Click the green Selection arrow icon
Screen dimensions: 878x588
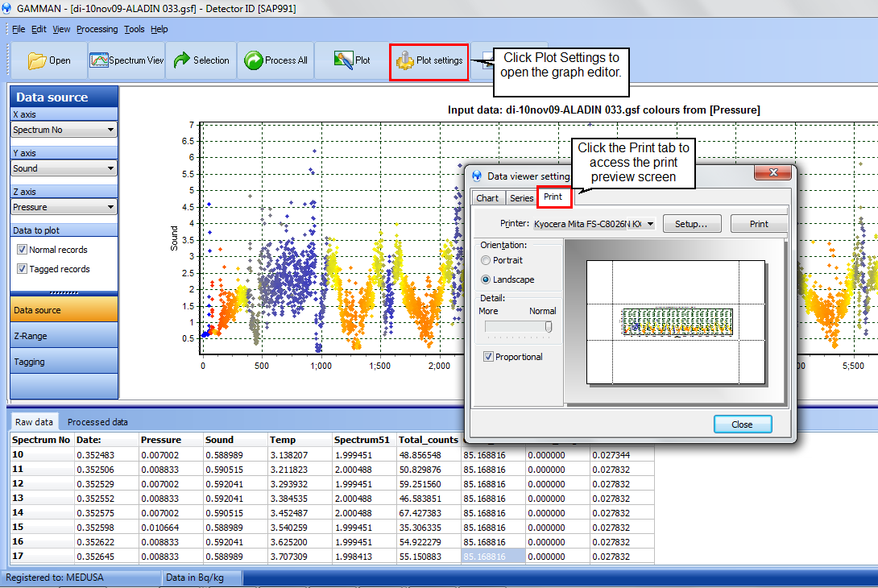[181, 60]
